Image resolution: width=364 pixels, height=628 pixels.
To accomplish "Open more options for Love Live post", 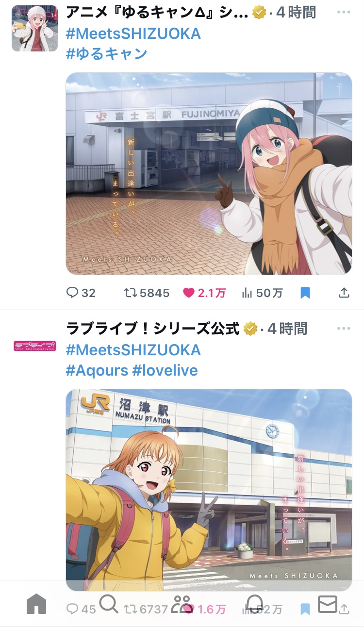I will tap(343, 329).
